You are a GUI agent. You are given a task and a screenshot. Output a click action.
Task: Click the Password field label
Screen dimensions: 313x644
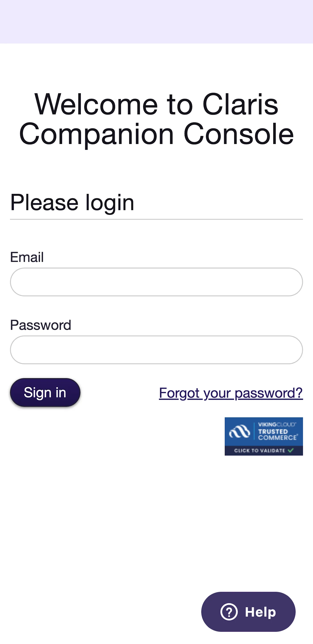pos(40,325)
